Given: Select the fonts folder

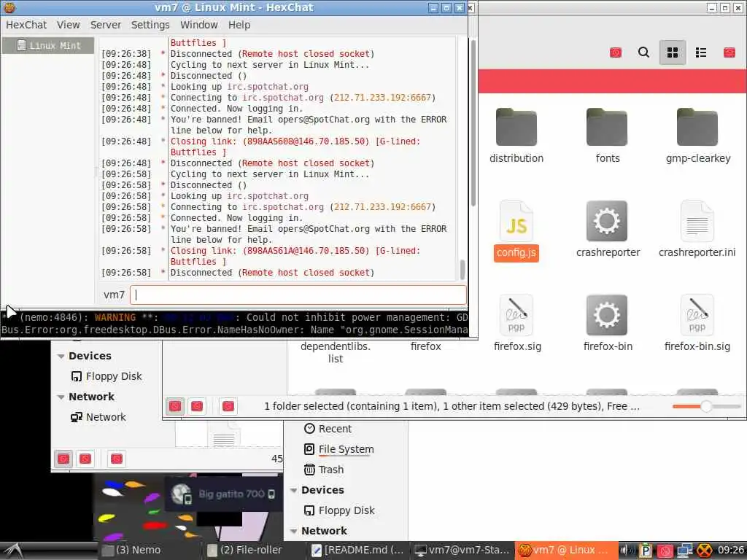Looking at the screenshot, I should pyautogui.click(x=608, y=136).
